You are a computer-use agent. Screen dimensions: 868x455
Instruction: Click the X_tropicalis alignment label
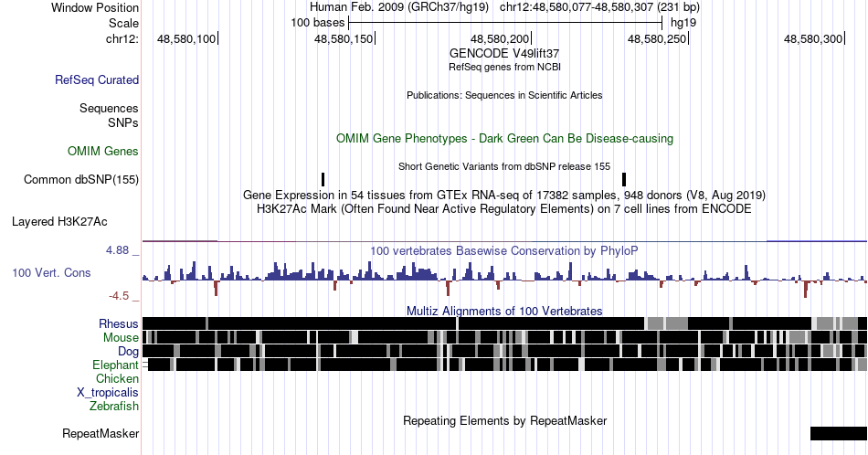(x=108, y=393)
